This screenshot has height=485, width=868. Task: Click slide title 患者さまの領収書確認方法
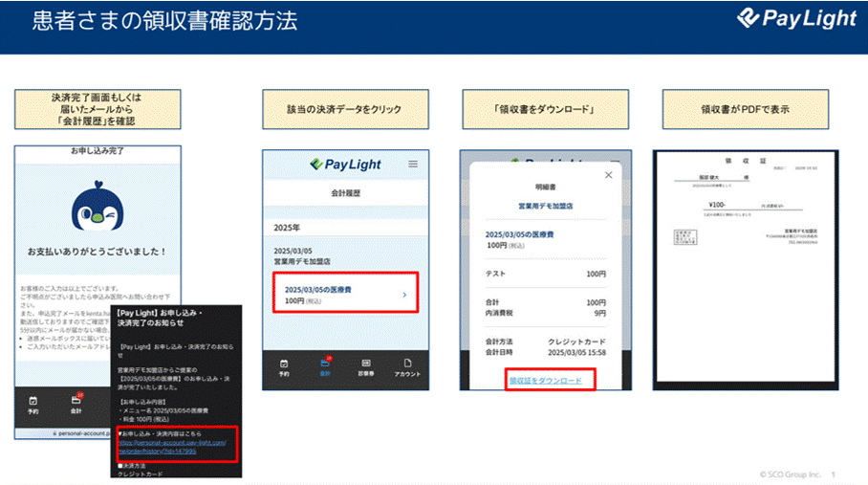pos(164,21)
